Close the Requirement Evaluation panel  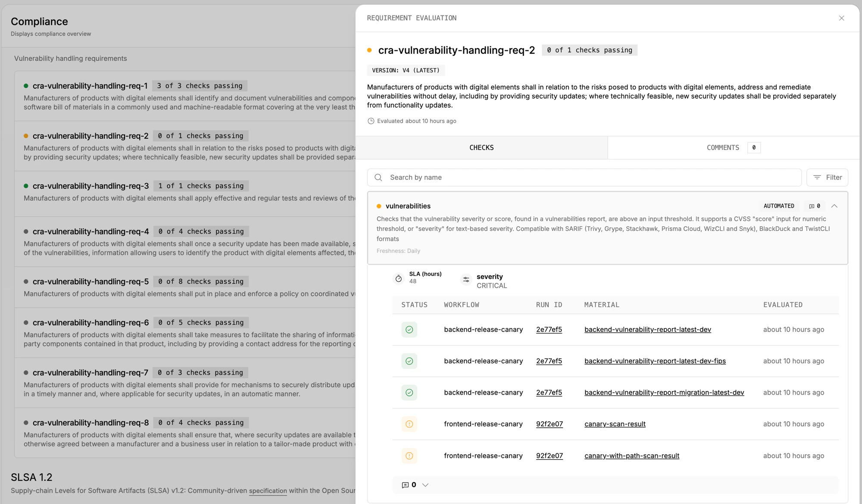(x=841, y=18)
